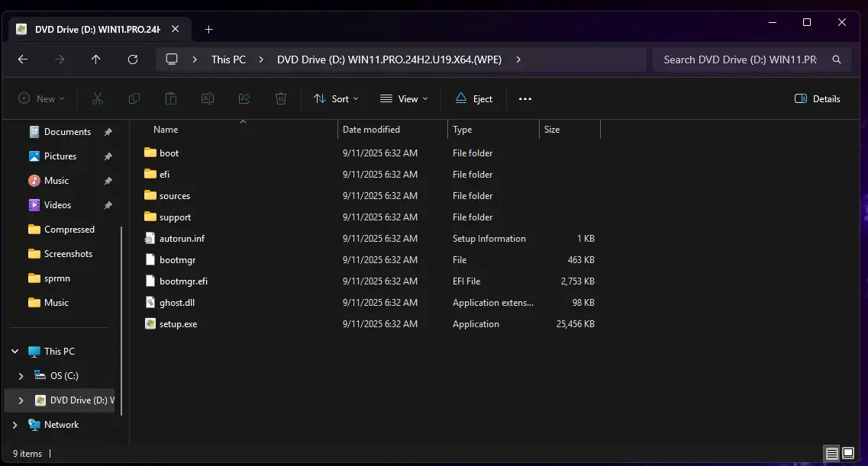The image size is (868, 466).
Task: Open the View dropdown menu
Action: coord(404,98)
